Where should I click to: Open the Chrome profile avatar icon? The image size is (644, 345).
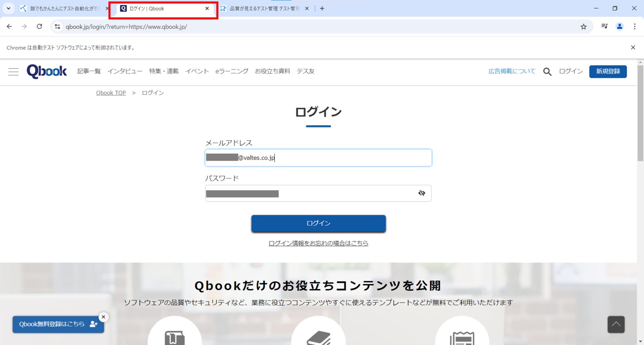point(620,26)
